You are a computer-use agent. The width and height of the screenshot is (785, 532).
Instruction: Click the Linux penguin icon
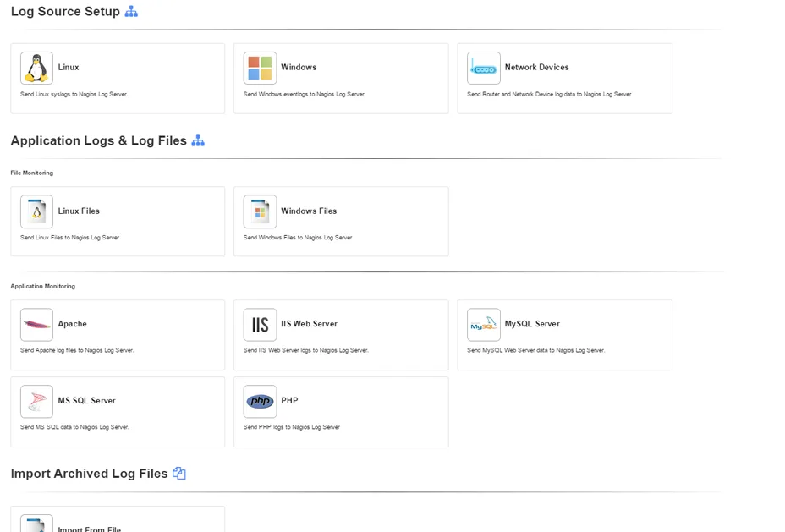(x=36, y=68)
